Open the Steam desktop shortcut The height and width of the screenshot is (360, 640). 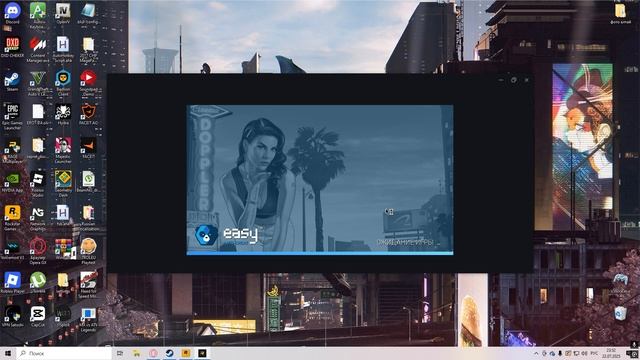[12, 81]
